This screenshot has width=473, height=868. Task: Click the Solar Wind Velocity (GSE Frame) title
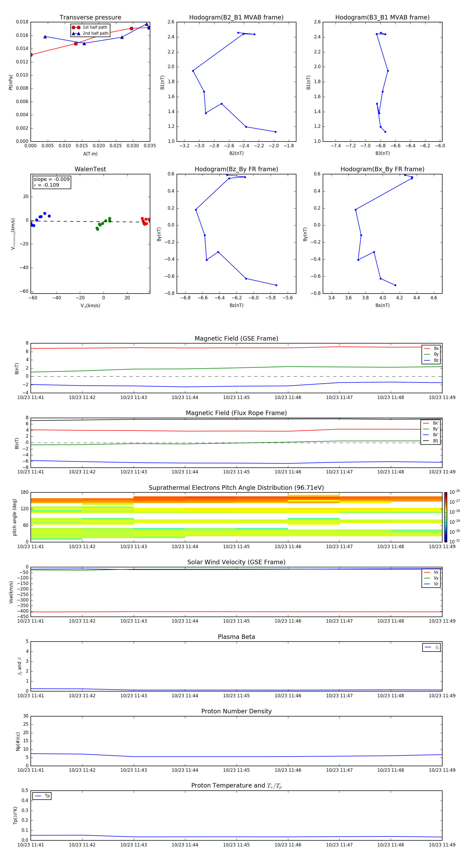(x=236, y=562)
